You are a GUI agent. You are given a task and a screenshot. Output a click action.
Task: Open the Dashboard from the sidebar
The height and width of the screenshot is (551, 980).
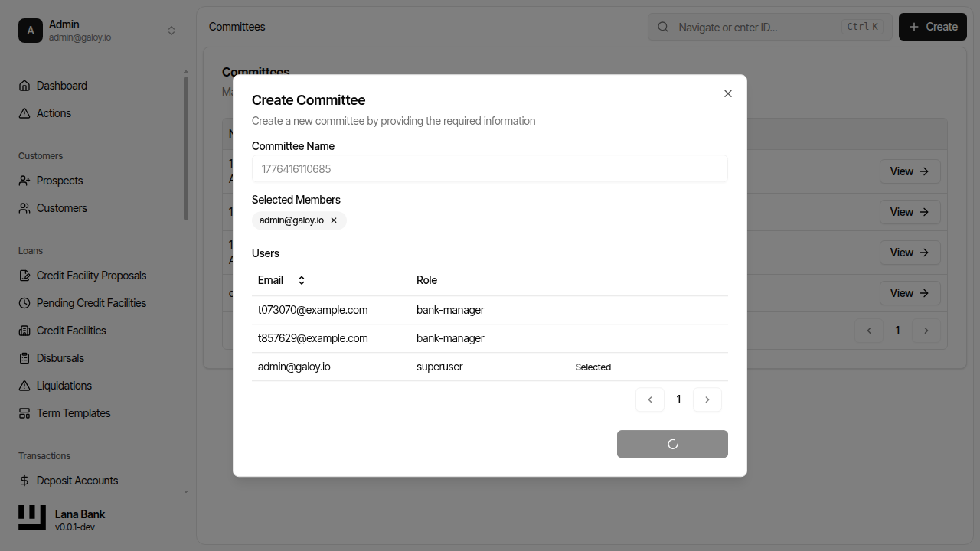coord(25,85)
